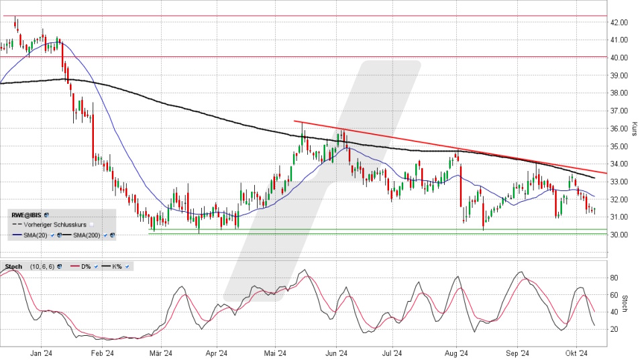This screenshot has width=644, height=362.
Task: Select the Mai '24 date axis label
Action: tap(276, 353)
